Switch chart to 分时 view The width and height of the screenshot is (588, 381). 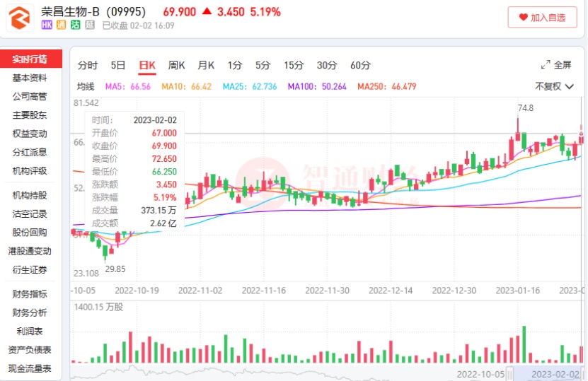point(88,65)
